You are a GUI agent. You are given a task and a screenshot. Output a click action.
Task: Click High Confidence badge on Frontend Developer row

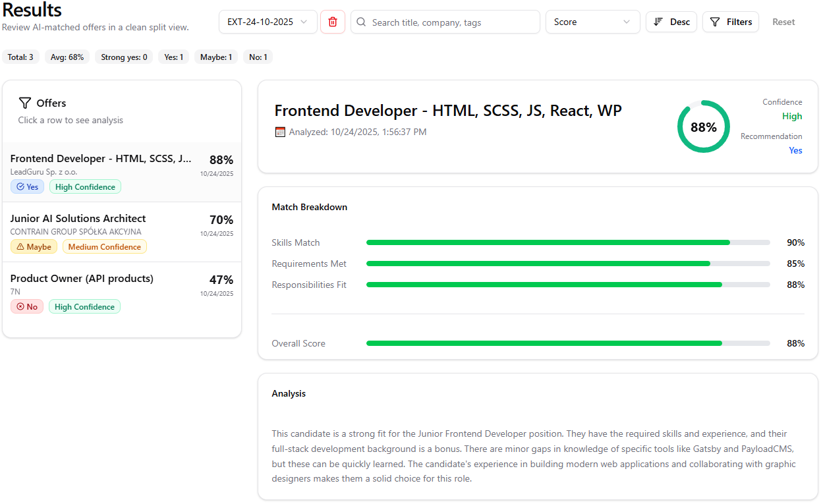click(x=85, y=187)
